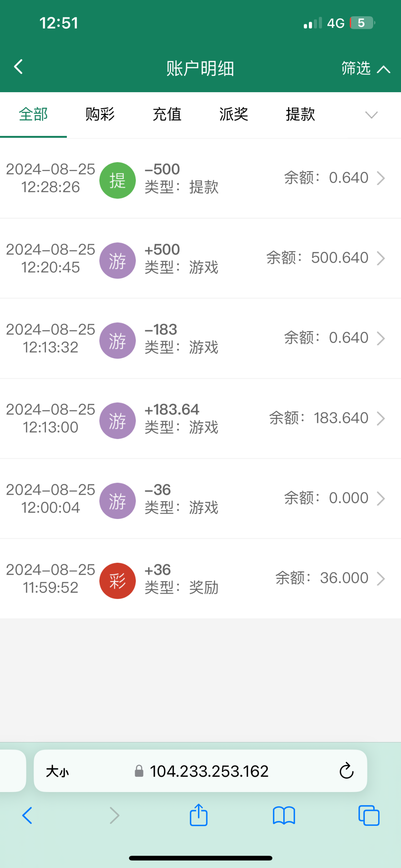Reload the page with the refresh icon
Viewport: 401px width, 868px height.
coord(346,771)
